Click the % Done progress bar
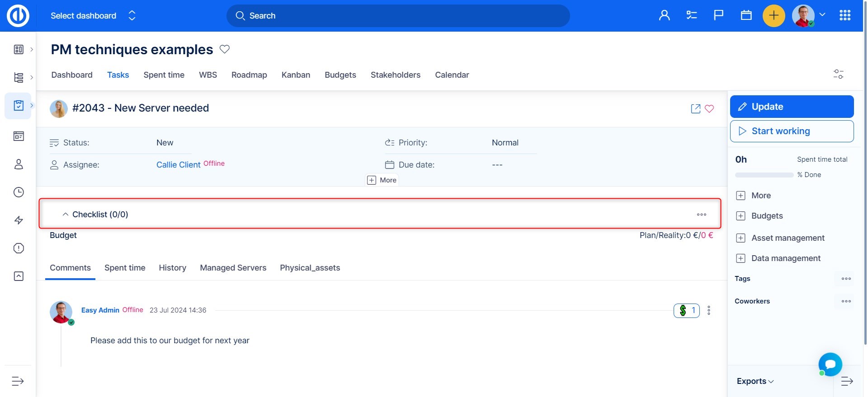This screenshot has height=397, width=868. click(764, 175)
